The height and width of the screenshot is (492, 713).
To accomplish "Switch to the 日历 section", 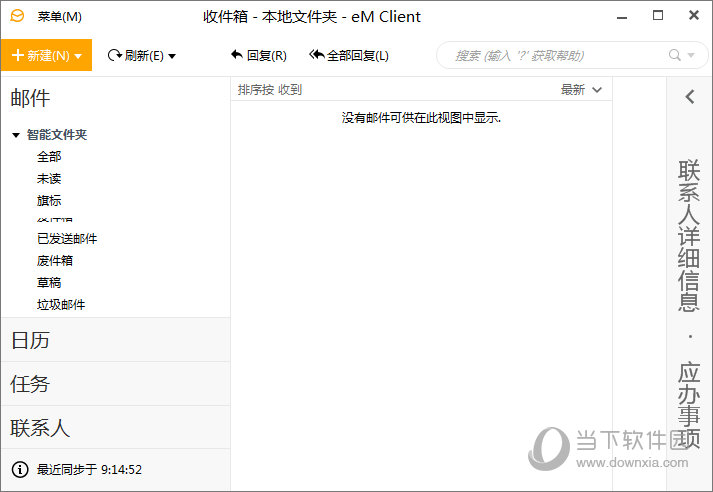I will 115,340.
